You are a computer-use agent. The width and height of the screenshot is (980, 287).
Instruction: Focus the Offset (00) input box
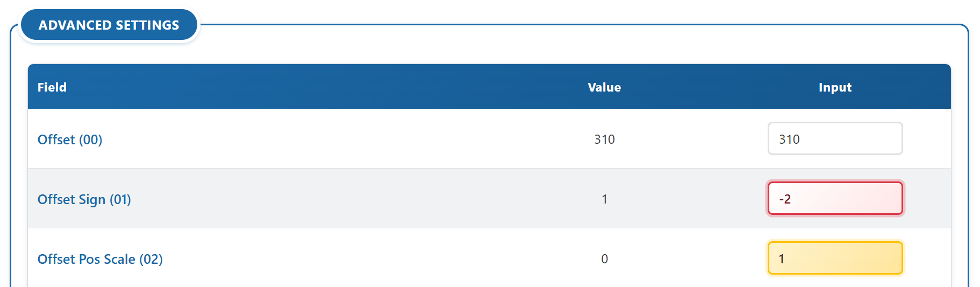coord(835,139)
